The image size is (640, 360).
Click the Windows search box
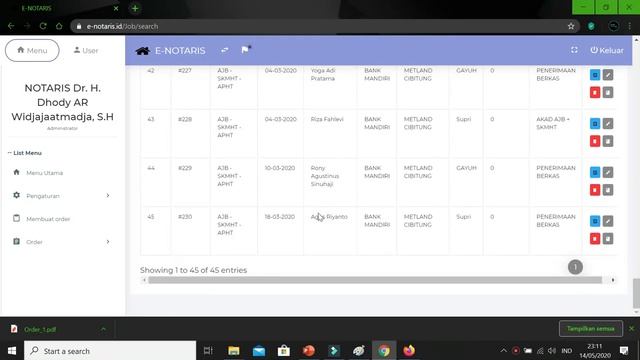point(110,351)
